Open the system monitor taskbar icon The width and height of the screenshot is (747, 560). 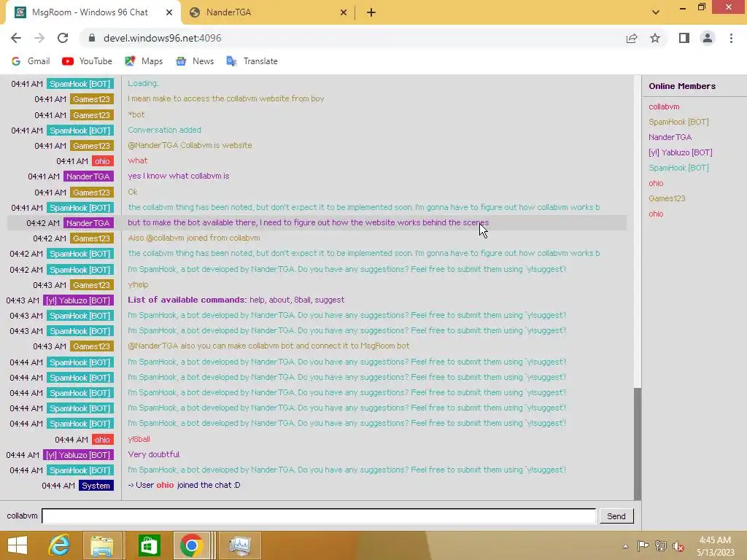239,545
